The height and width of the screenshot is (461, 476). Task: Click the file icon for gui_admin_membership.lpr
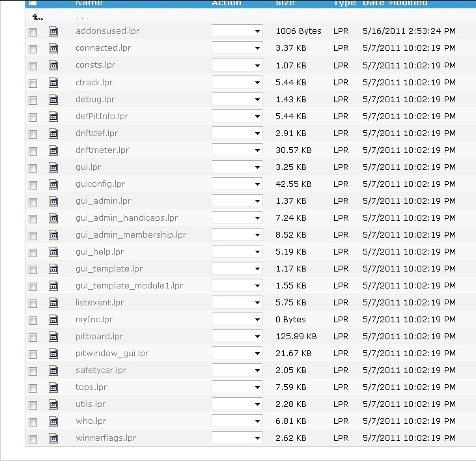pos(53,235)
